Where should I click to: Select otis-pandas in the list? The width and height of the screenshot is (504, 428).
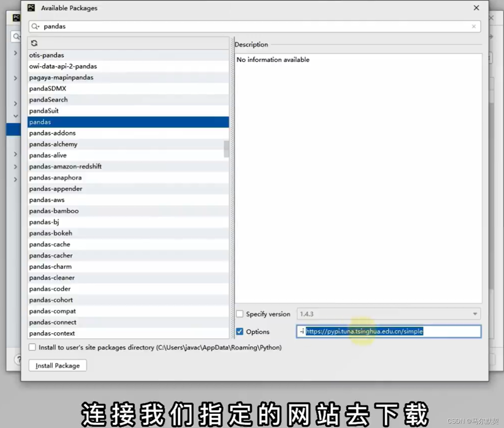[x=128, y=55]
